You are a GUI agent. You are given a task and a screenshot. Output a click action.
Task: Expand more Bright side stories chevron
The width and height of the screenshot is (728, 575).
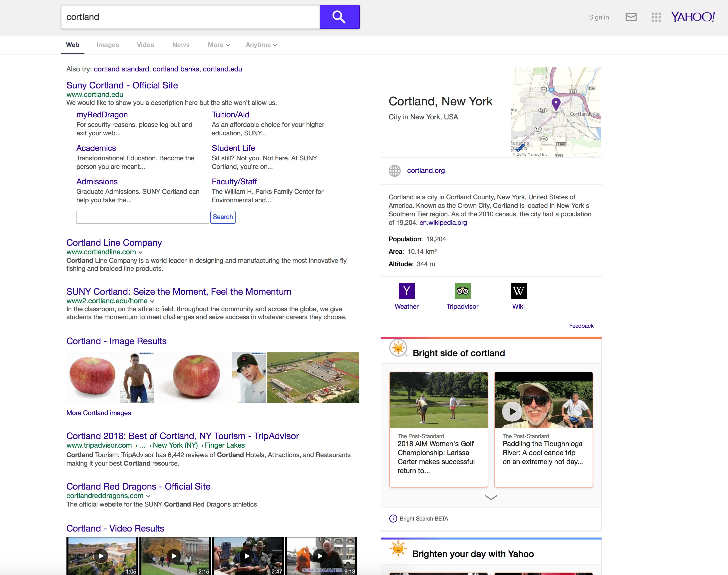click(x=491, y=498)
